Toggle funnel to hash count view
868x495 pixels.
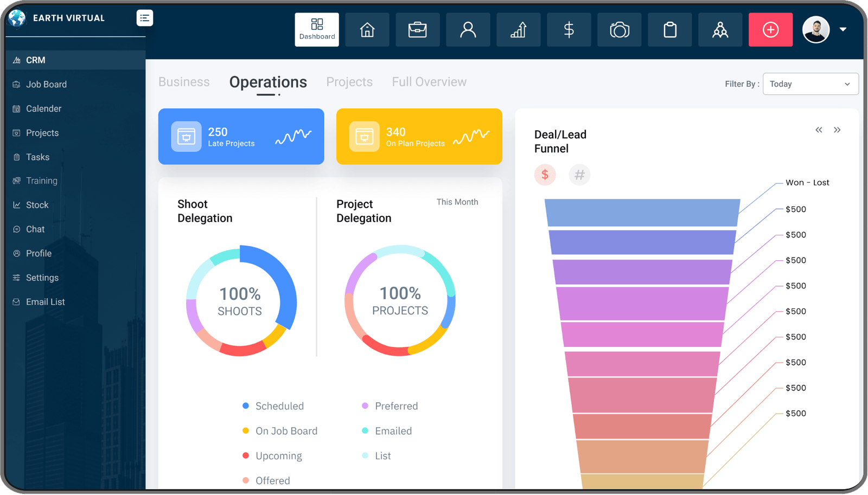coord(579,175)
